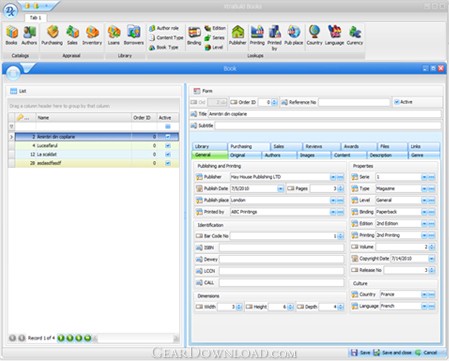
Task: Expand the Publisher dropdown
Action: (333, 177)
